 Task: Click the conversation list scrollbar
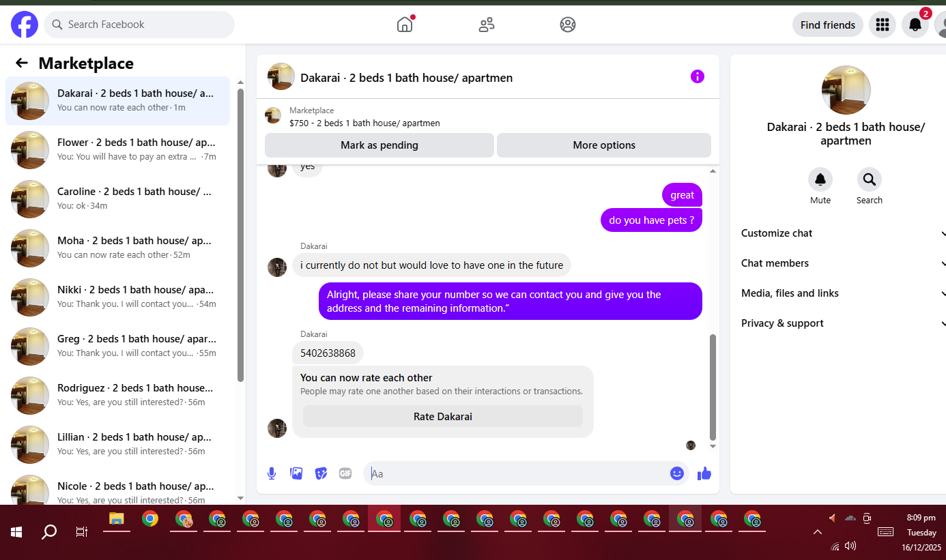click(240, 235)
